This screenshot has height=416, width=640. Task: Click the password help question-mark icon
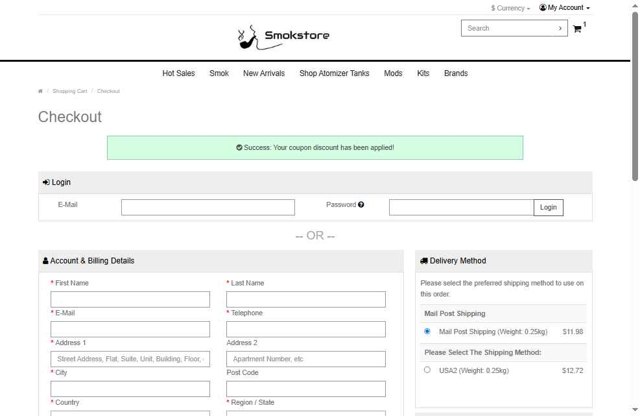(x=361, y=205)
